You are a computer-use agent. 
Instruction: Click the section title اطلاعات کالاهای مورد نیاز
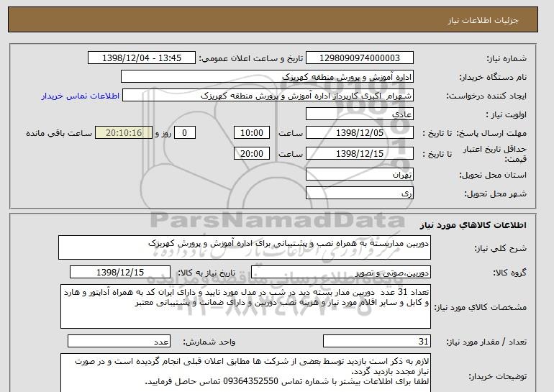[473, 225]
